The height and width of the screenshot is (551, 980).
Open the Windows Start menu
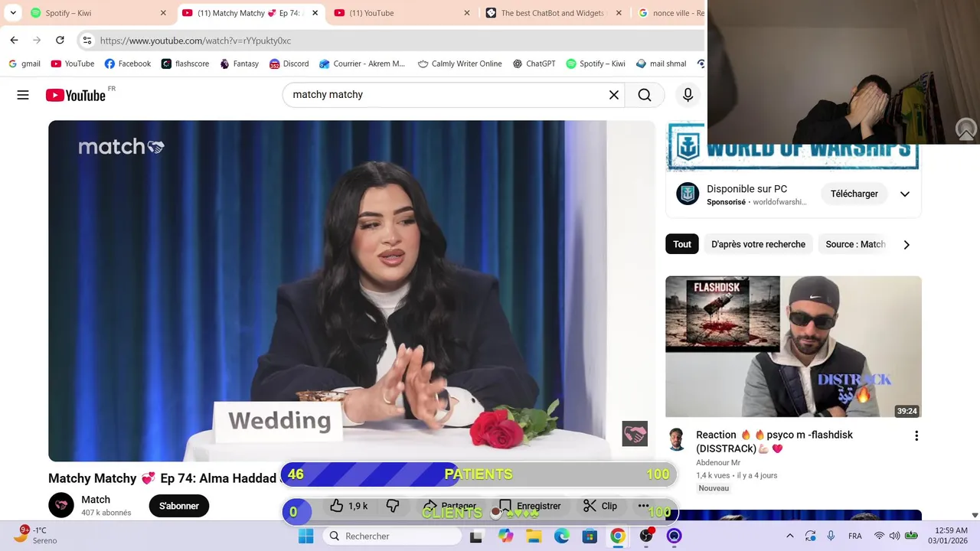[x=305, y=536]
